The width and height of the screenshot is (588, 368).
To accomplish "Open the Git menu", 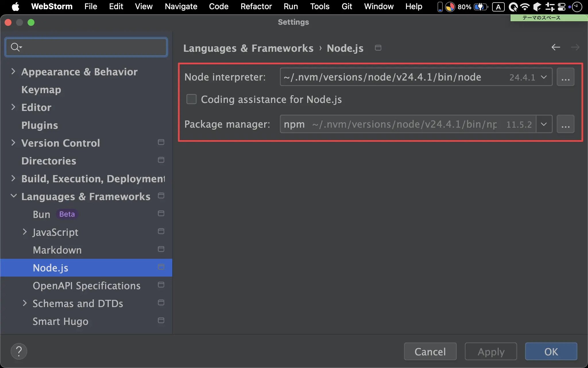I will (347, 7).
